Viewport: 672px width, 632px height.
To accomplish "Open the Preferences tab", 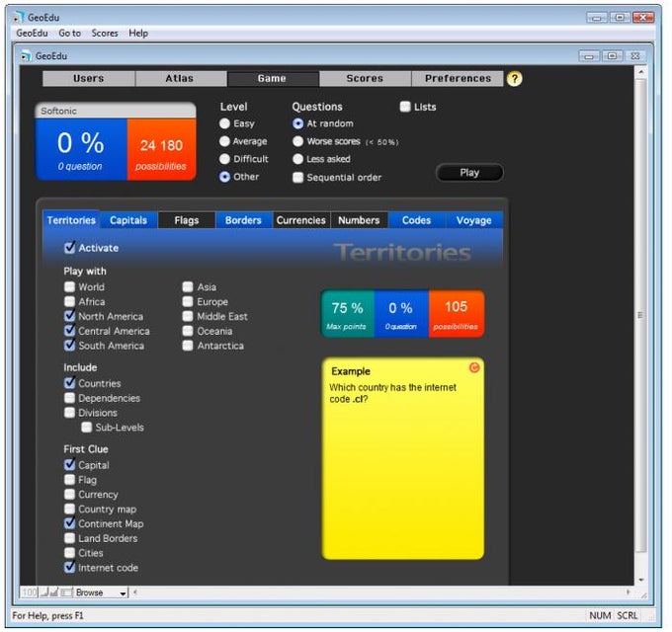I will tap(458, 78).
